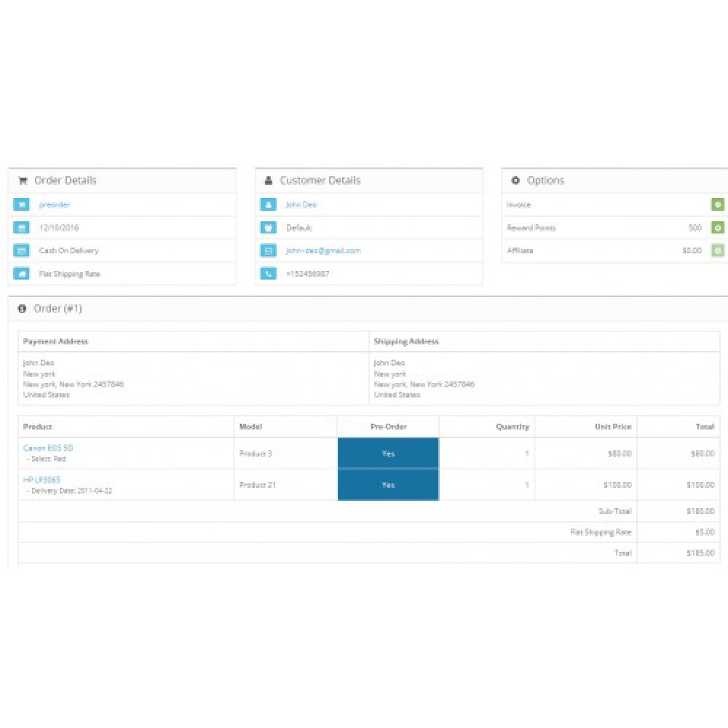Viewport: 728px width, 728px height.
Task: Open the preorder store link
Action: [x=55, y=205]
